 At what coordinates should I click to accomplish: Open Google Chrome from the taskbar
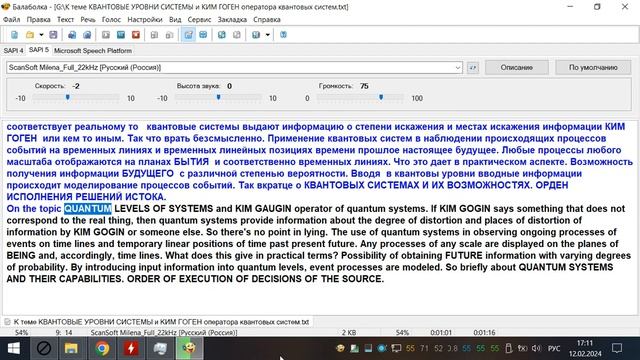pos(102,348)
